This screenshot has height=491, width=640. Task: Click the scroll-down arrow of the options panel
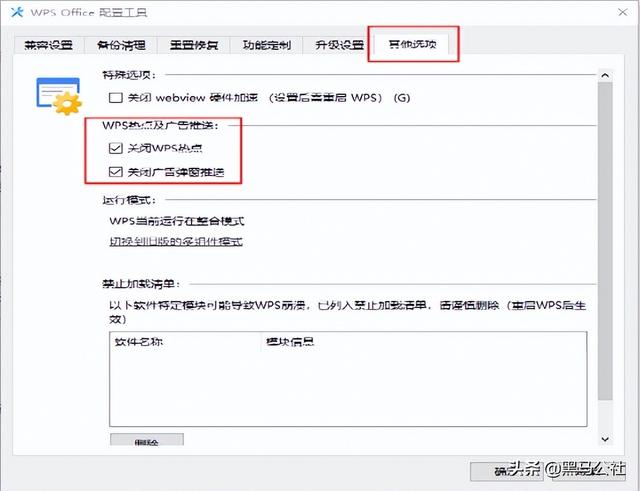(x=605, y=439)
